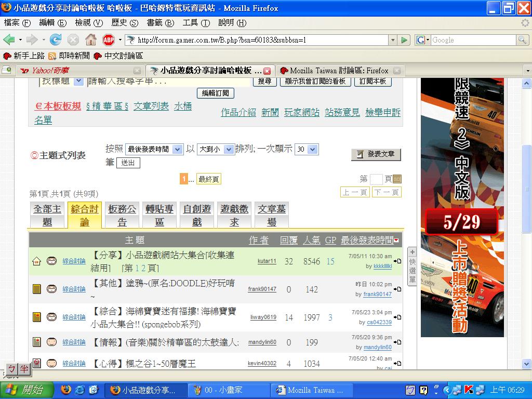Expand the 大到小 order dropdown
The image size is (532, 399).
(216, 150)
